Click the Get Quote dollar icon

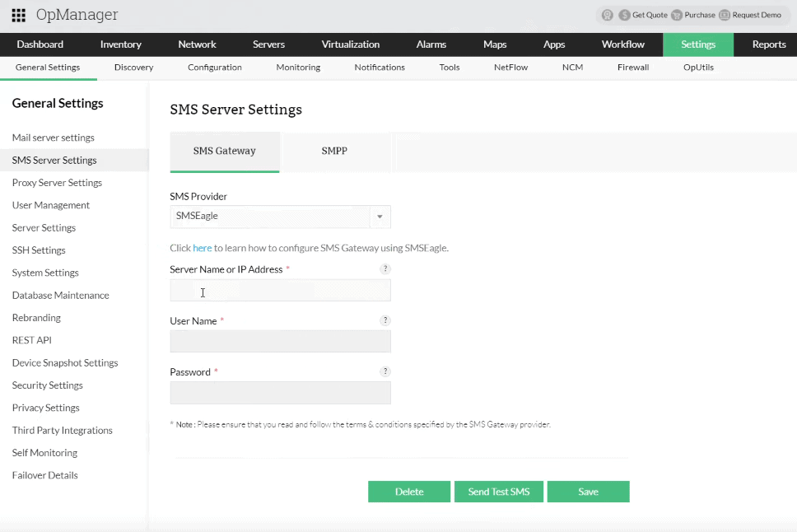(x=625, y=16)
